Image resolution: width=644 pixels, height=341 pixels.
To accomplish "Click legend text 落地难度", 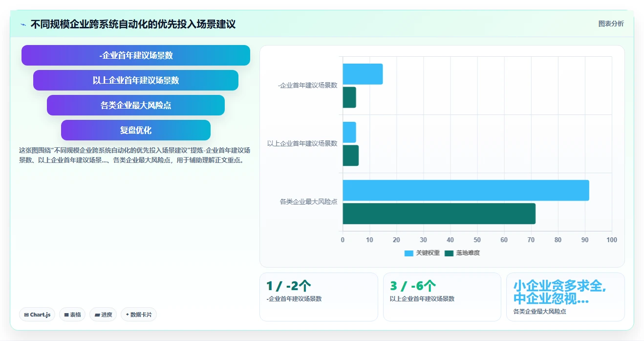I will click(468, 253).
